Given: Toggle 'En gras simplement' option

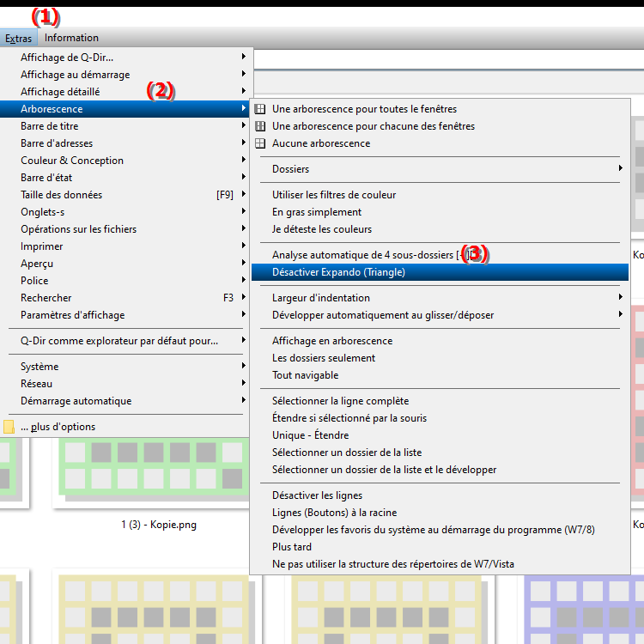Looking at the screenshot, I should (440, 212).
